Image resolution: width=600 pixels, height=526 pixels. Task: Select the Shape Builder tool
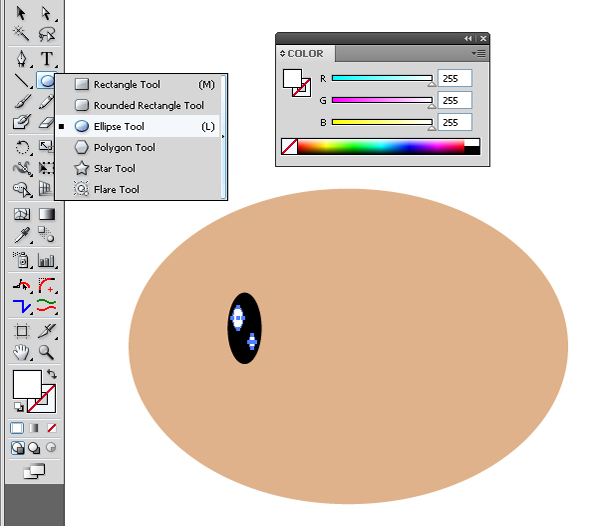[x=22, y=189]
